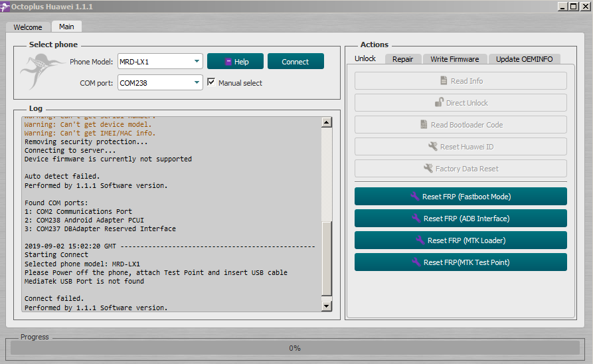Click log line "Connecting to server..."

[x=70, y=150]
